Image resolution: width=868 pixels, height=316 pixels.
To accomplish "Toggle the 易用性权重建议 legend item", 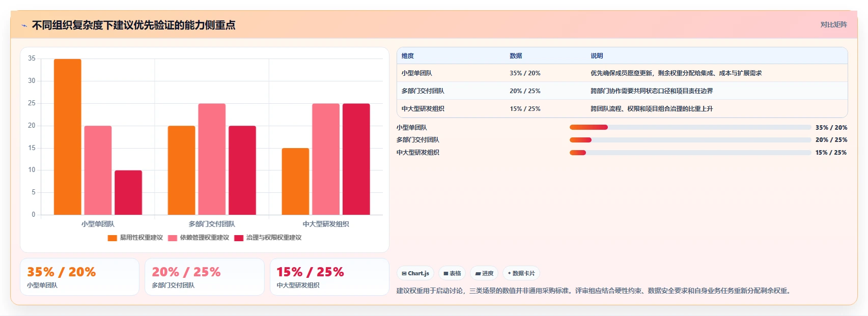I will click(135, 238).
